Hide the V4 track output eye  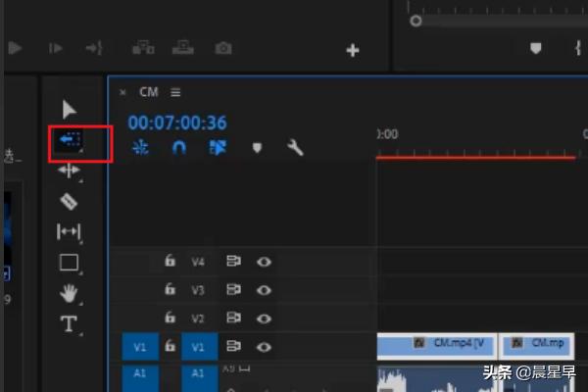point(264,262)
